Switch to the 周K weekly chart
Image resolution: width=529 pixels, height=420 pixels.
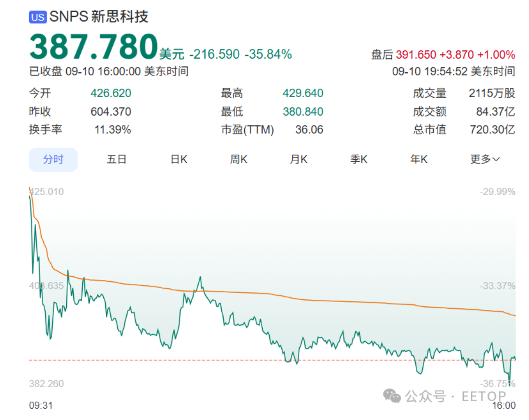pos(239,160)
